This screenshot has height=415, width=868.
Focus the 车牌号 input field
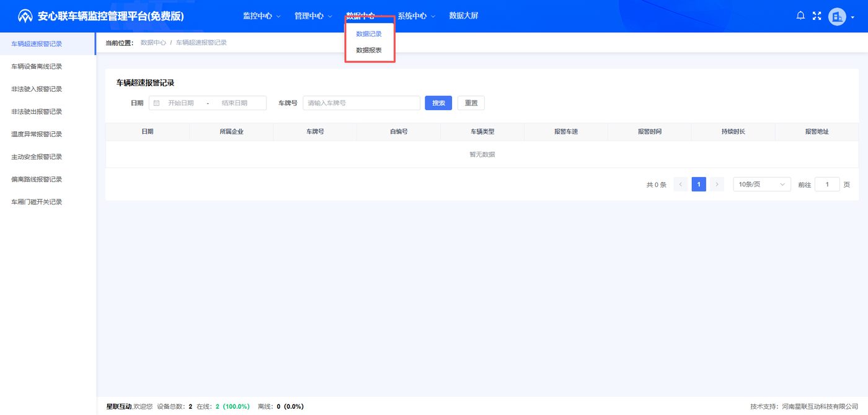point(361,103)
